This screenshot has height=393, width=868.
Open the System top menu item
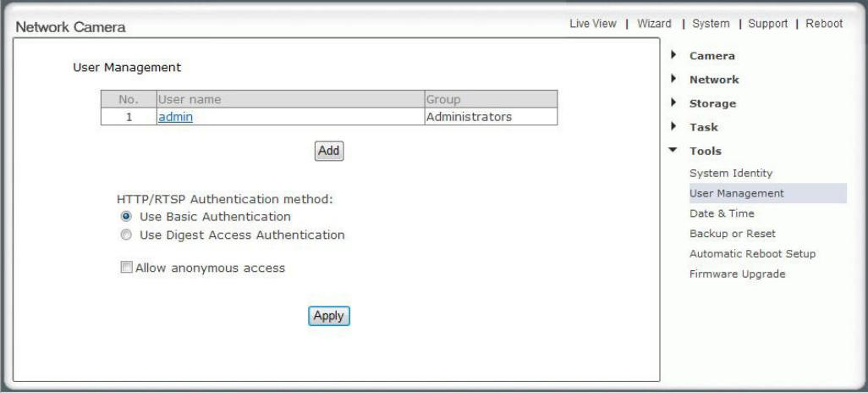711,24
